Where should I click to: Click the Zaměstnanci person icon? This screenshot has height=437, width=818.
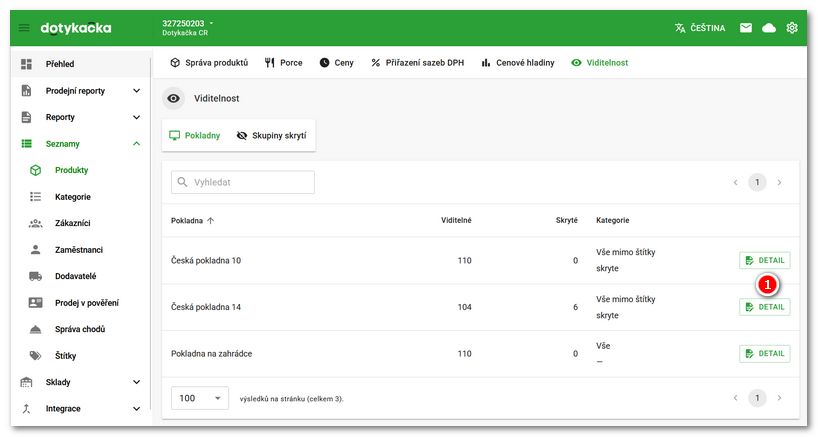[x=35, y=250]
